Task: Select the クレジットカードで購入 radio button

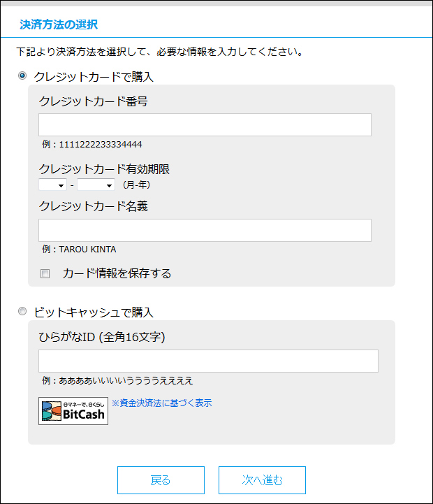Action: (22, 76)
